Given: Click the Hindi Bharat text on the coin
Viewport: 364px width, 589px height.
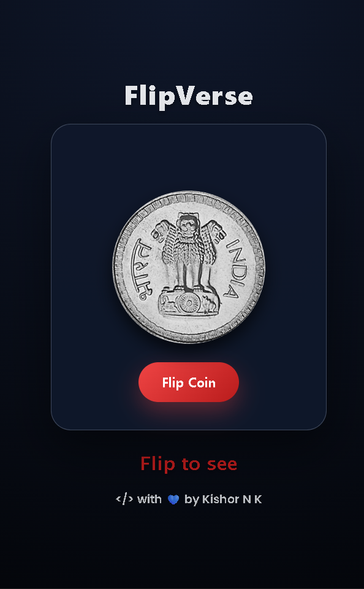Looking at the screenshot, I should tap(142, 268).
